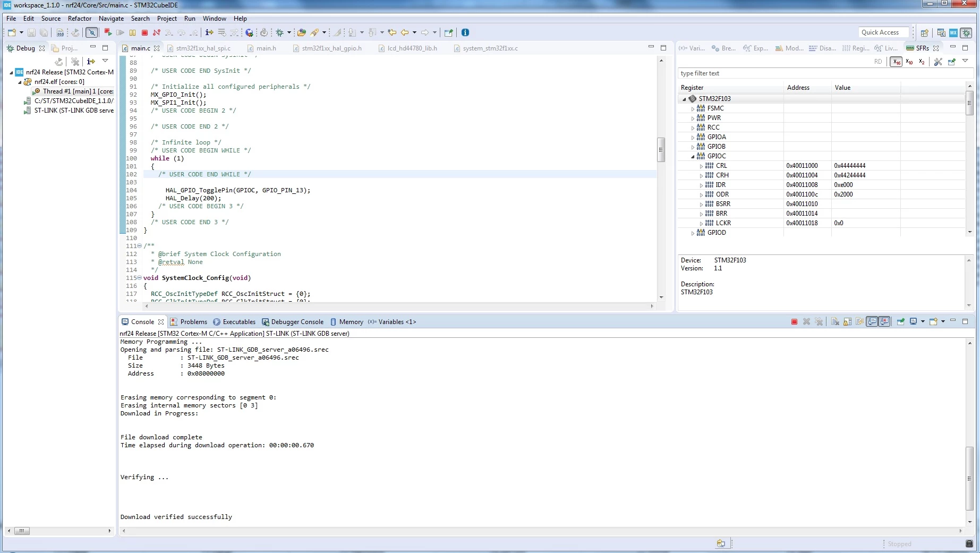Image resolution: width=980 pixels, height=553 pixels.
Task: Toggle hexadecimal X16 number format
Action: point(897,62)
